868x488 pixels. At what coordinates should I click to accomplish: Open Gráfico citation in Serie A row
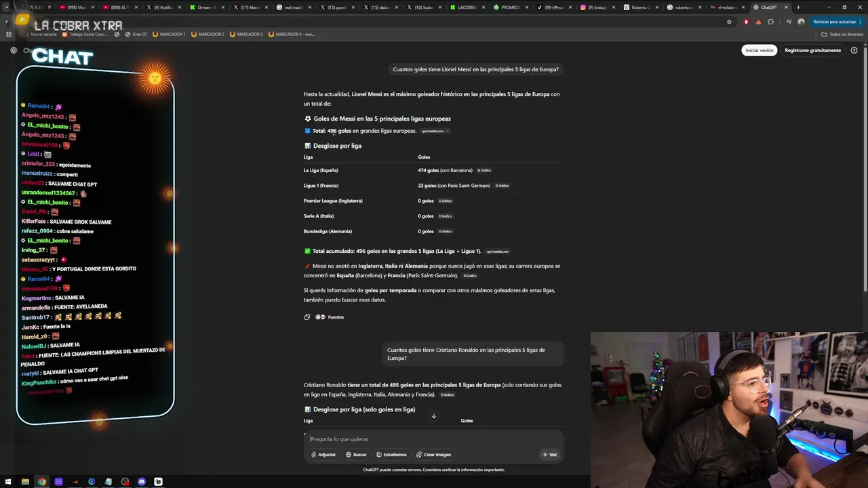446,216
